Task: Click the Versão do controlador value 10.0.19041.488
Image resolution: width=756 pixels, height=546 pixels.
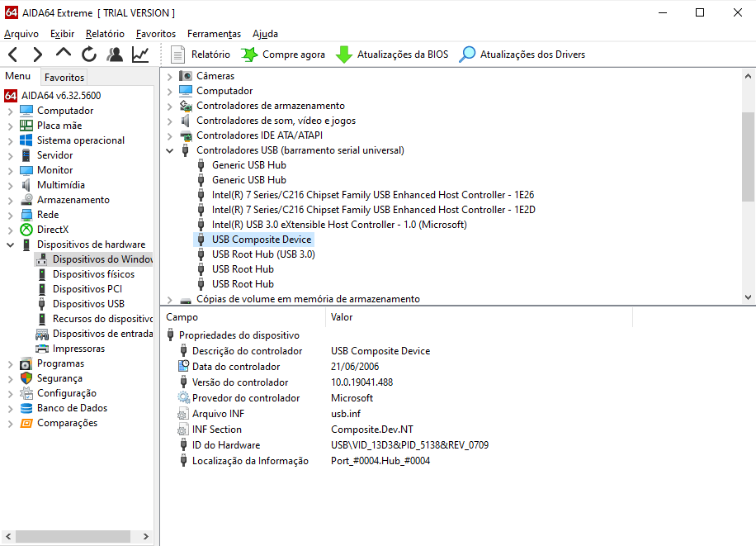Action: pos(361,382)
